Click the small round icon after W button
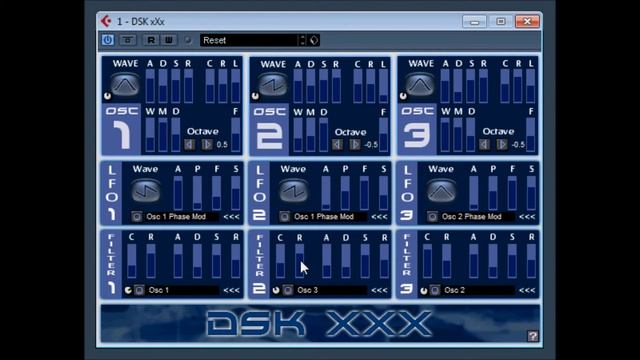Viewport: 640px width, 360px height. pos(187,40)
